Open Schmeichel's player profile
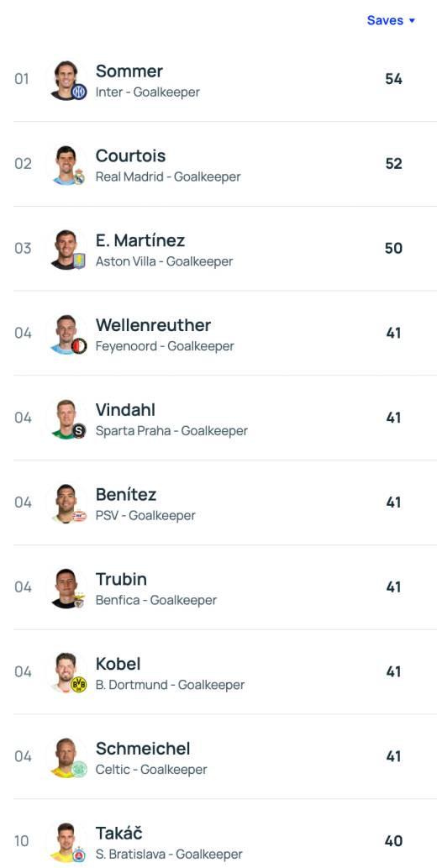 point(143,749)
